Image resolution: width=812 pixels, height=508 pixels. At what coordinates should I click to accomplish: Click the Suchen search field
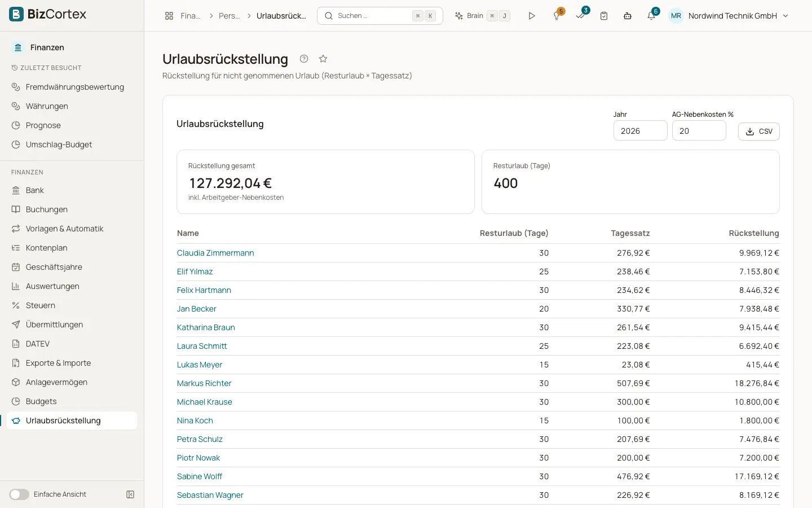pos(380,16)
